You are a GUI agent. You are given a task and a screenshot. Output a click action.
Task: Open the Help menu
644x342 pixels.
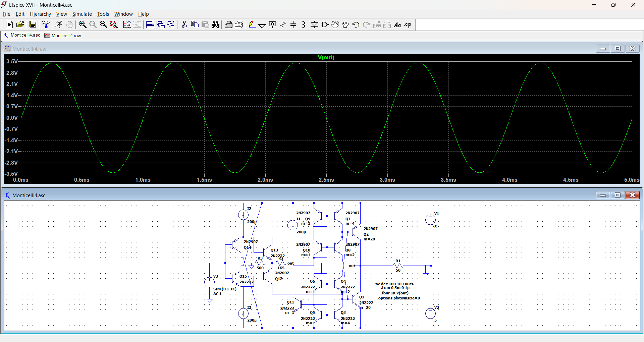coord(143,14)
